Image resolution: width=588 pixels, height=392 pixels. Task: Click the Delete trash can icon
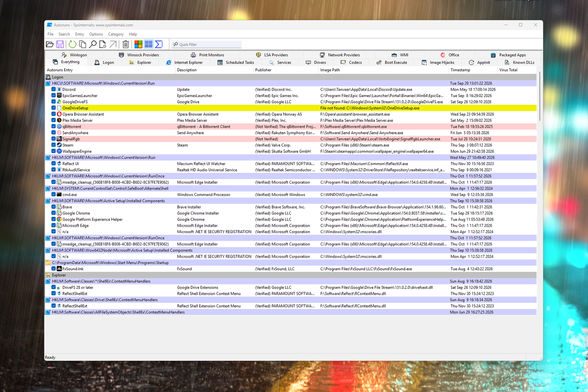tap(125, 44)
